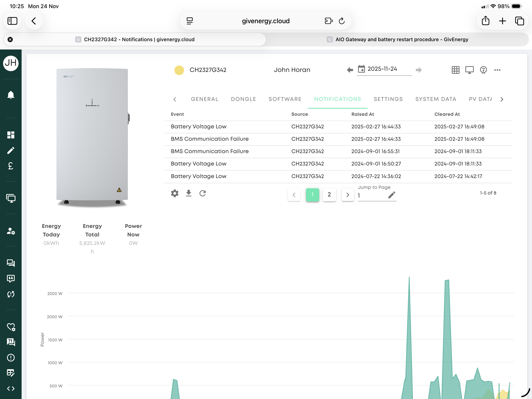Go to next notifications page
Image resolution: width=532 pixels, height=399 pixels.
(348, 194)
